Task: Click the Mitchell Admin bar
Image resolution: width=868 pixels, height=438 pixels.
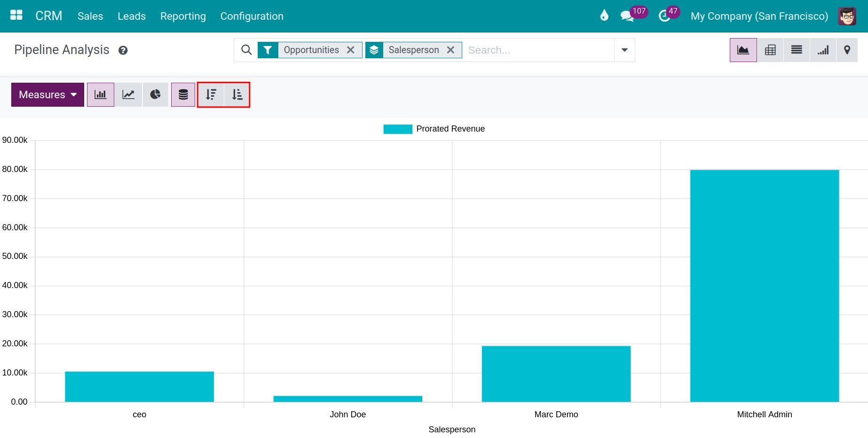Action: pos(765,286)
